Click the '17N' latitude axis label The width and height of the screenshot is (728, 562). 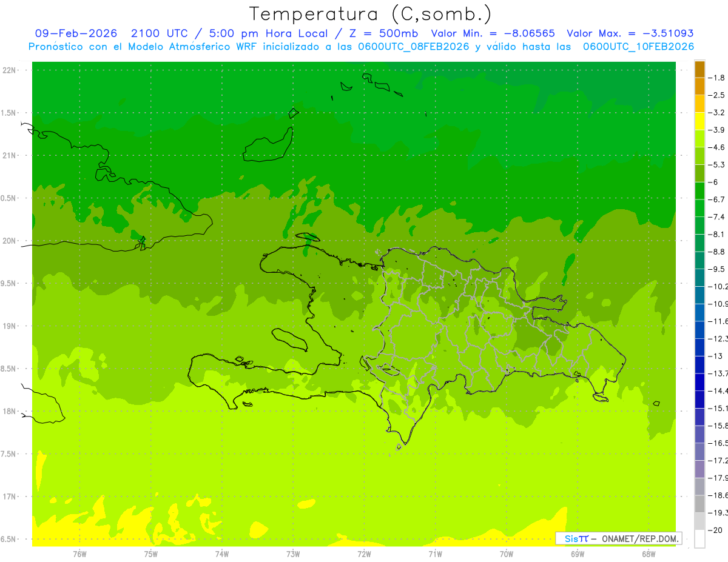pyautogui.click(x=9, y=497)
